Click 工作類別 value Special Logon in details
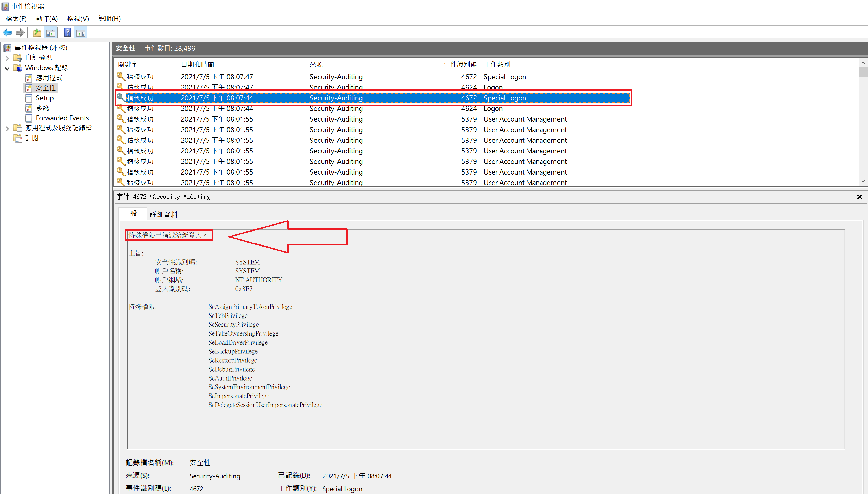 pos(342,489)
